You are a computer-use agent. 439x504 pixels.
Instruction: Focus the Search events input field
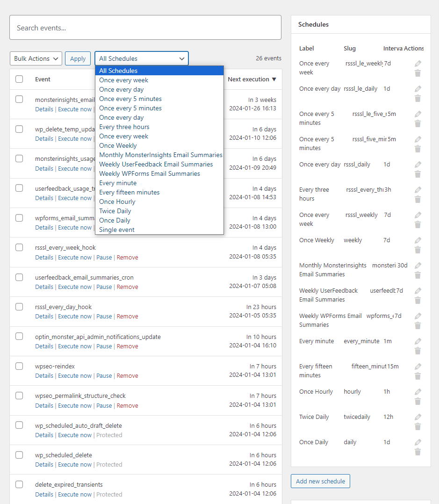click(145, 28)
